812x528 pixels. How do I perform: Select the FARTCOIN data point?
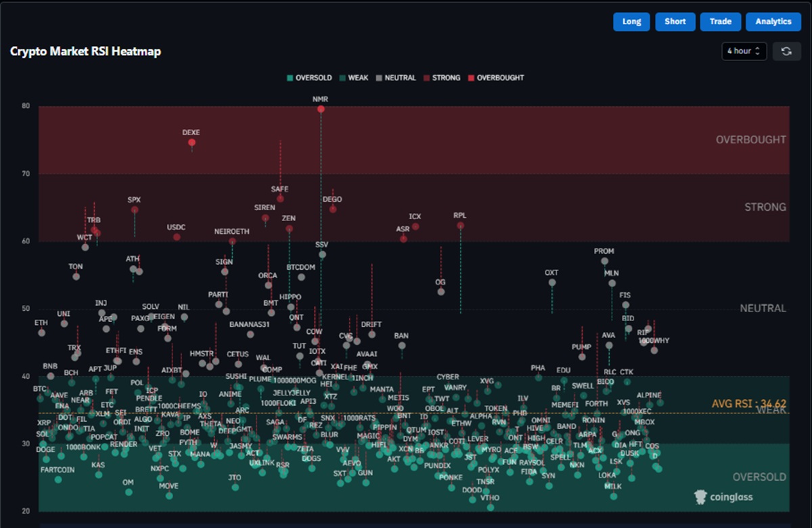click(58, 479)
